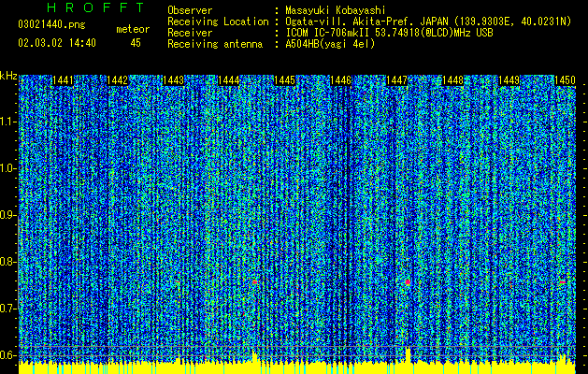This screenshot has width=588, height=374.
Task: Select the A504HB(yagi 4el) antenna text
Action: [x=330, y=45]
